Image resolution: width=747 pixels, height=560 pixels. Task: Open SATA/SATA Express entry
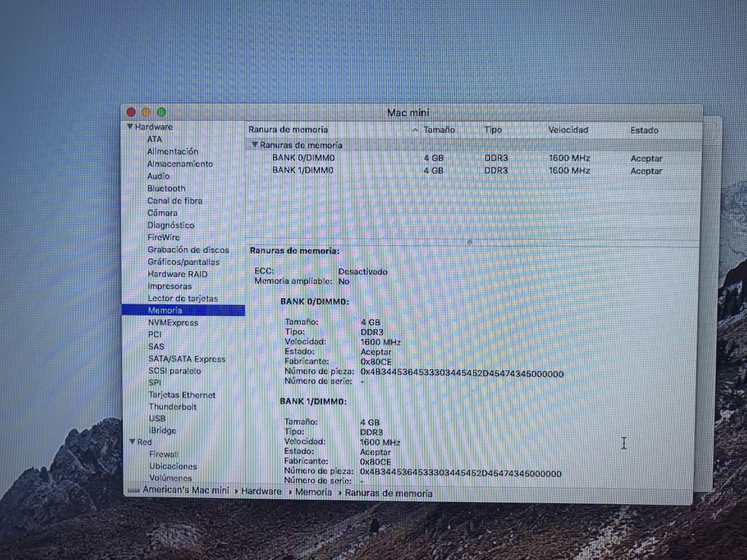pos(187,359)
